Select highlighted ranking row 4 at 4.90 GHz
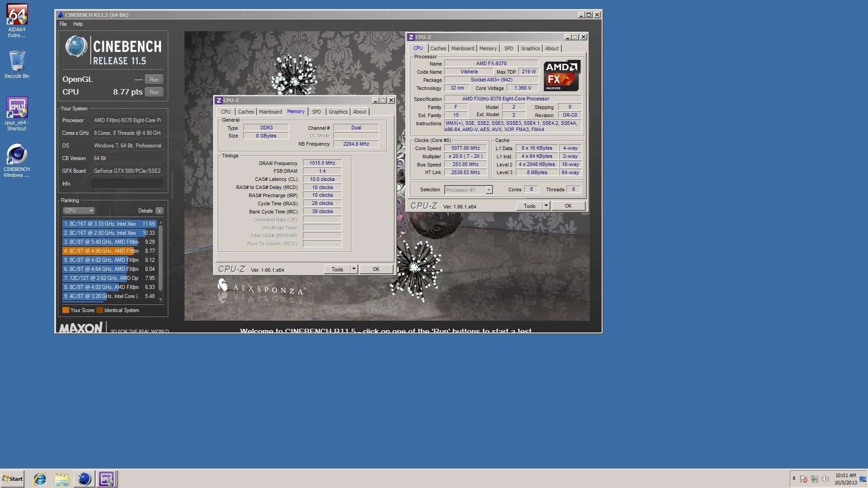868x488 pixels. tap(109, 251)
